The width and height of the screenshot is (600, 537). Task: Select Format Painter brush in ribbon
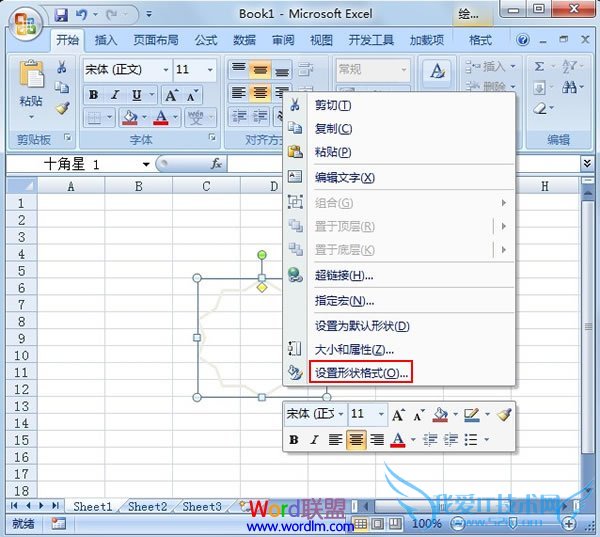pyautogui.click(x=62, y=108)
